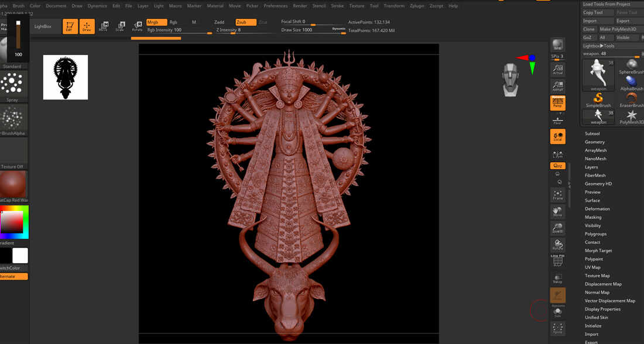Click the Solo icon in right shelf
The height and width of the screenshot is (344, 644).
pyautogui.click(x=557, y=312)
